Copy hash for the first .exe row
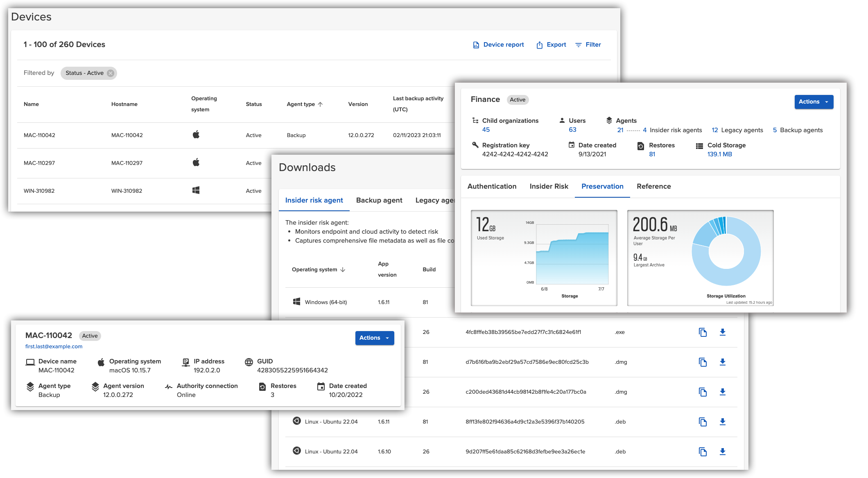 click(703, 332)
